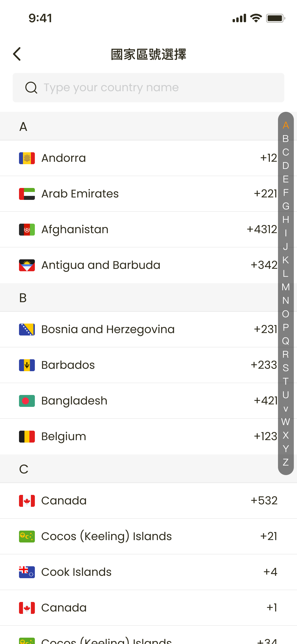Image resolution: width=297 pixels, height=644 pixels.
Task: Tap the Cook Islands flag icon
Action: click(x=27, y=572)
